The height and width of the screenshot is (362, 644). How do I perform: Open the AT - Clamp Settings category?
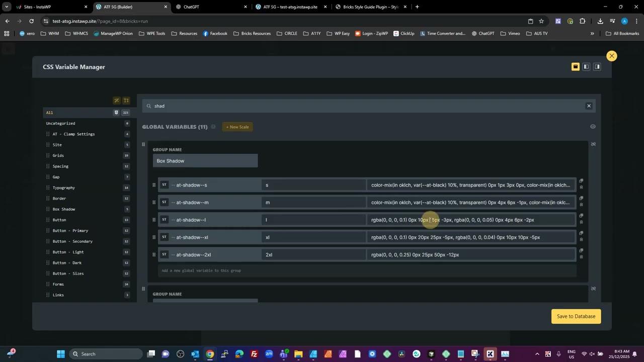[x=73, y=134]
